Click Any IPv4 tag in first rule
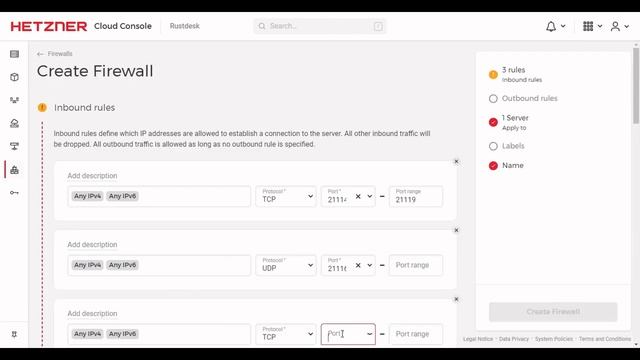 point(87,196)
